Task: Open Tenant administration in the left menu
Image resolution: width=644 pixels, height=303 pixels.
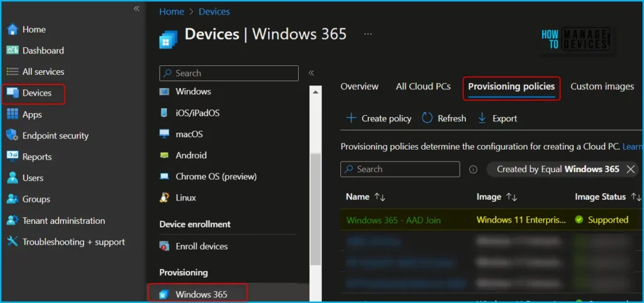Action: click(x=64, y=221)
